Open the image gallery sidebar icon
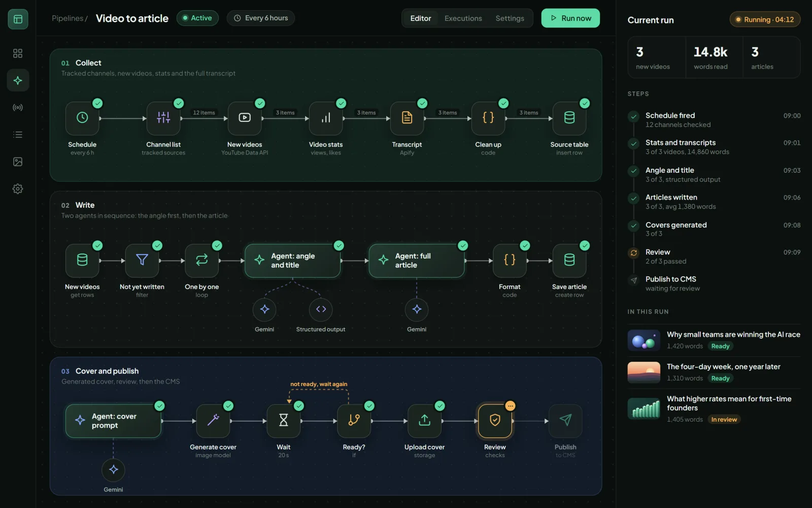Image resolution: width=812 pixels, height=508 pixels. pos(18,162)
